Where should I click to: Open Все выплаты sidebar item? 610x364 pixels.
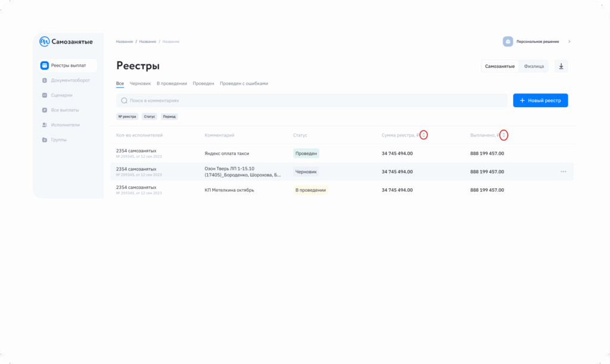(x=64, y=110)
